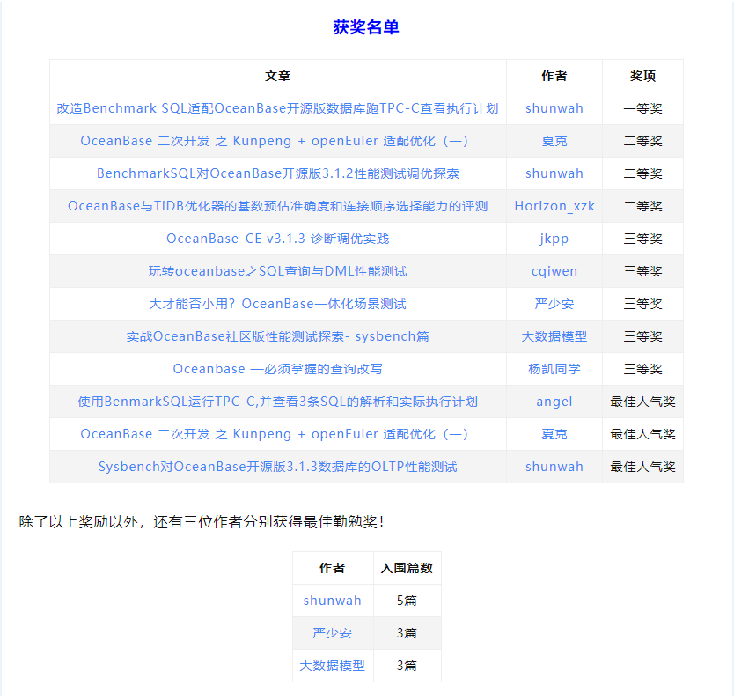This screenshot has width=734, height=700.
Task: Click the 作者 header of the 入围篇数 table
Action: [333, 568]
